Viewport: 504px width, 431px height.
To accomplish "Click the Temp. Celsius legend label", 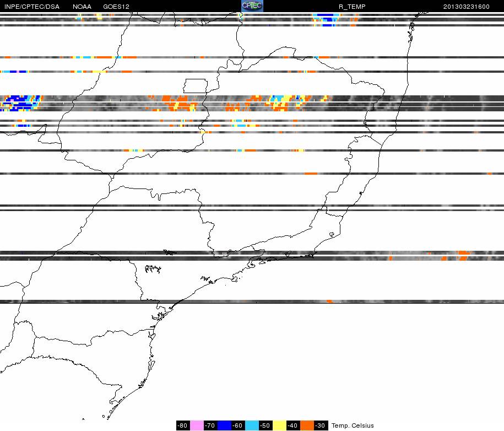I will (353, 425).
